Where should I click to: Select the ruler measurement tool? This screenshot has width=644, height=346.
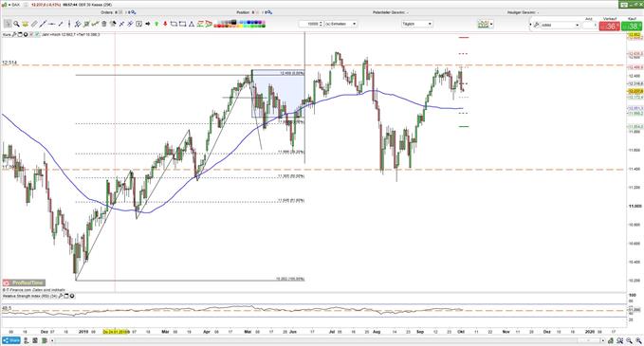pos(34,24)
